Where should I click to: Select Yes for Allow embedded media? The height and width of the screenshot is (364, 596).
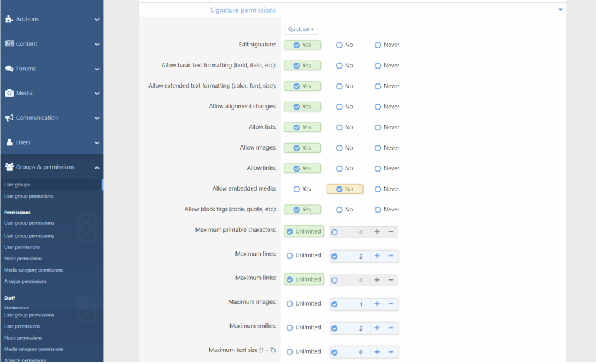(x=297, y=189)
